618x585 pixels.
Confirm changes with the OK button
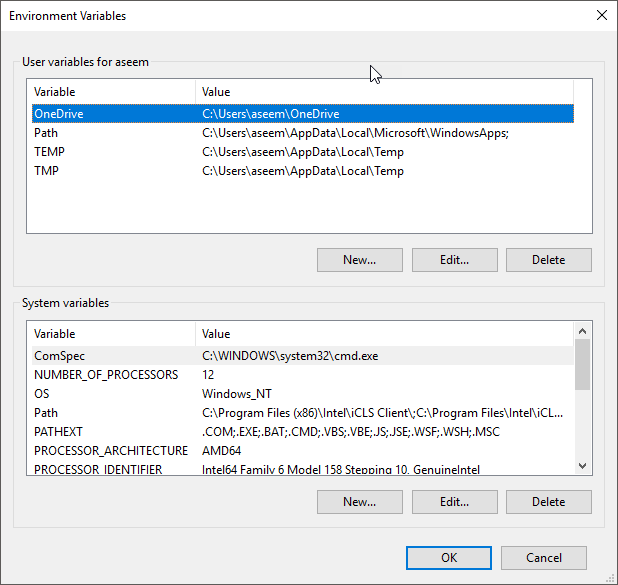point(449,558)
